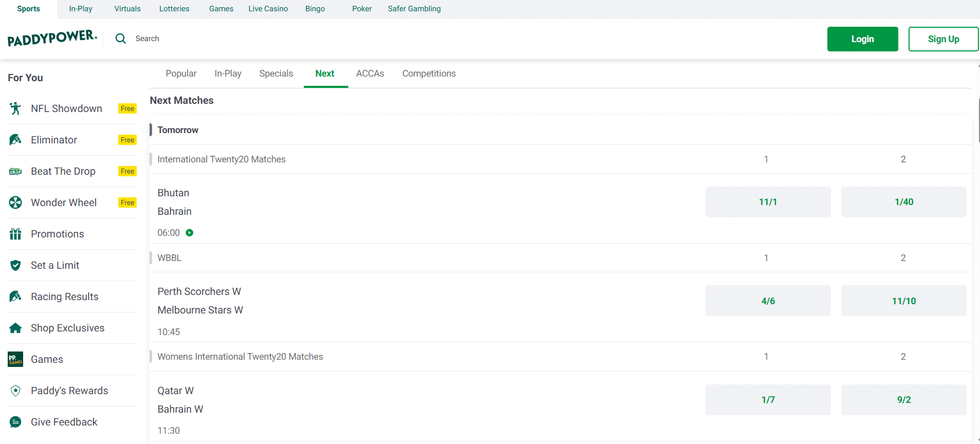Click the Sign Up button

[943, 39]
